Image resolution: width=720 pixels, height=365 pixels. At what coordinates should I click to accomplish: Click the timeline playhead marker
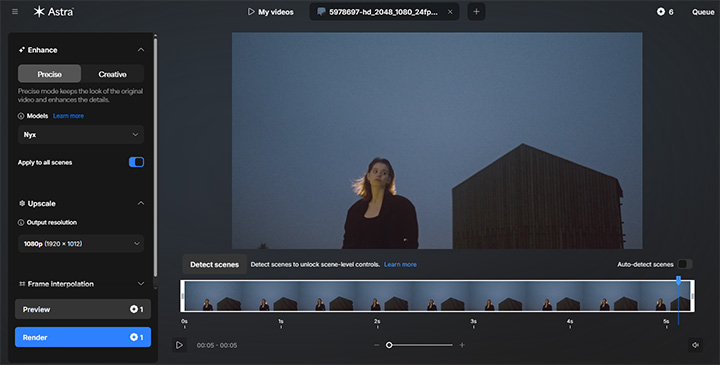tap(678, 280)
